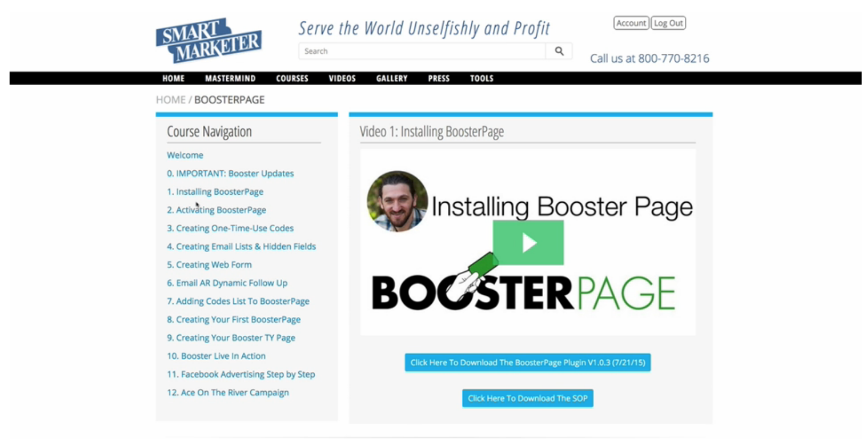Click the presenter avatar in video thumbnail
This screenshot has width=868, height=439.
[397, 201]
